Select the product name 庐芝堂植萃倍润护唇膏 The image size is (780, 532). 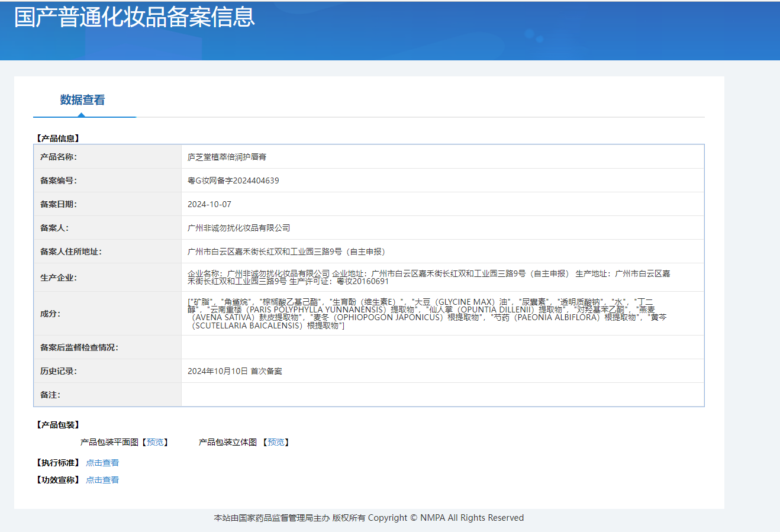tap(227, 157)
